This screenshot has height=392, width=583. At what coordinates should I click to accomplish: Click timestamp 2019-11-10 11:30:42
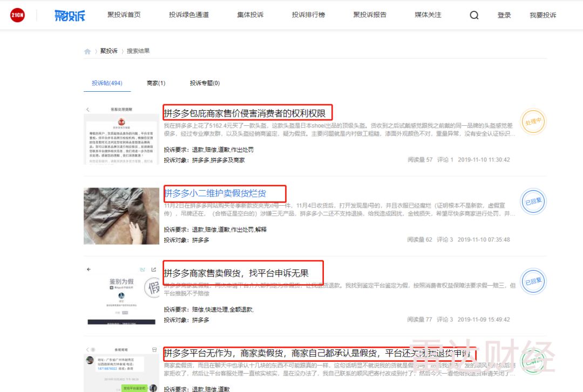[x=484, y=159]
